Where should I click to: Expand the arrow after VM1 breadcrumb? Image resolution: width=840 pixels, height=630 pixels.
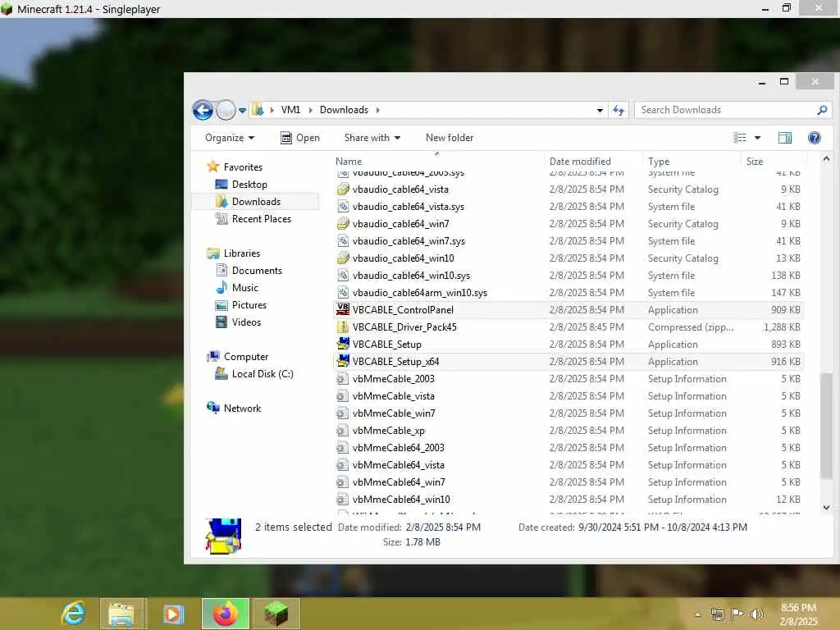(310, 110)
